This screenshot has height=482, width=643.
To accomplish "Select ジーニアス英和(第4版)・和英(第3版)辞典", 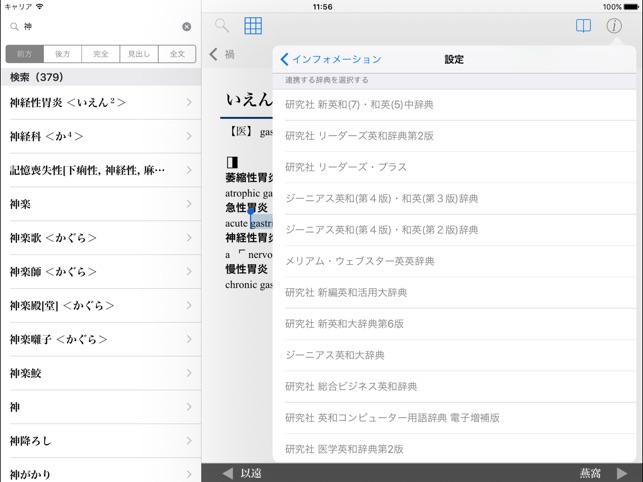I will click(454, 199).
